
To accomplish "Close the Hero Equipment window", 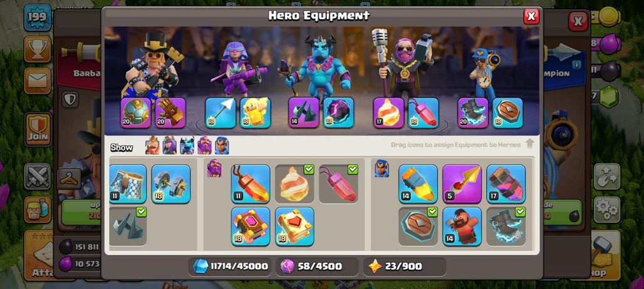I will coord(531,16).
